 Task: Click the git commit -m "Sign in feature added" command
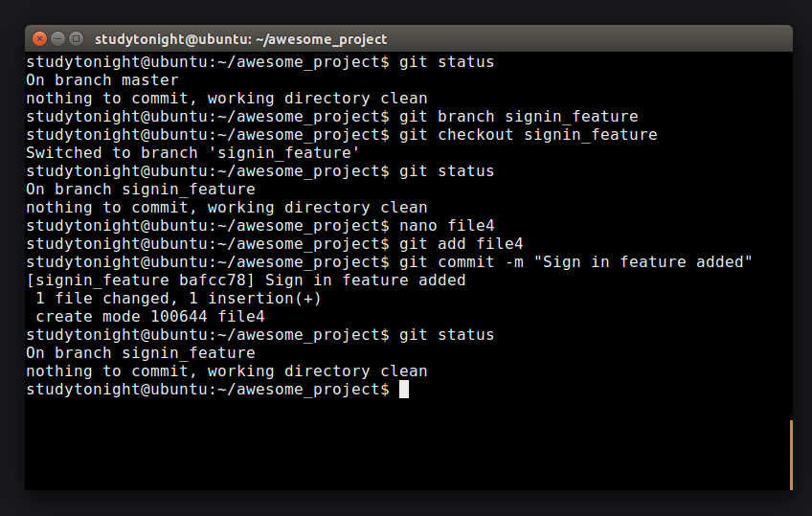pos(575,262)
